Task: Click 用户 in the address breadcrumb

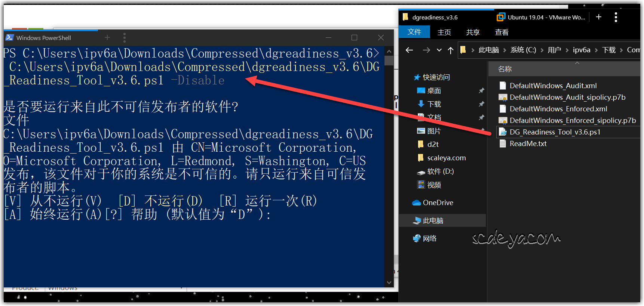Action: coord(554,50)
